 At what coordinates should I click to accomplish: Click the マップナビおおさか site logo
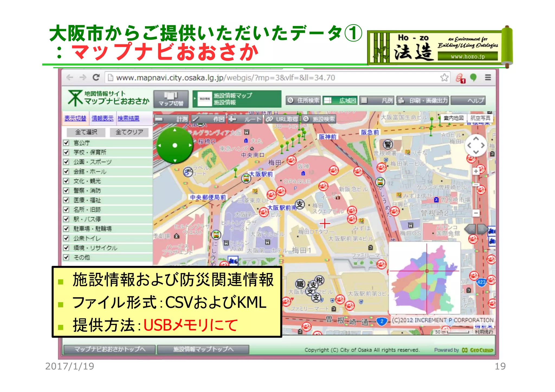click(108, 98)
